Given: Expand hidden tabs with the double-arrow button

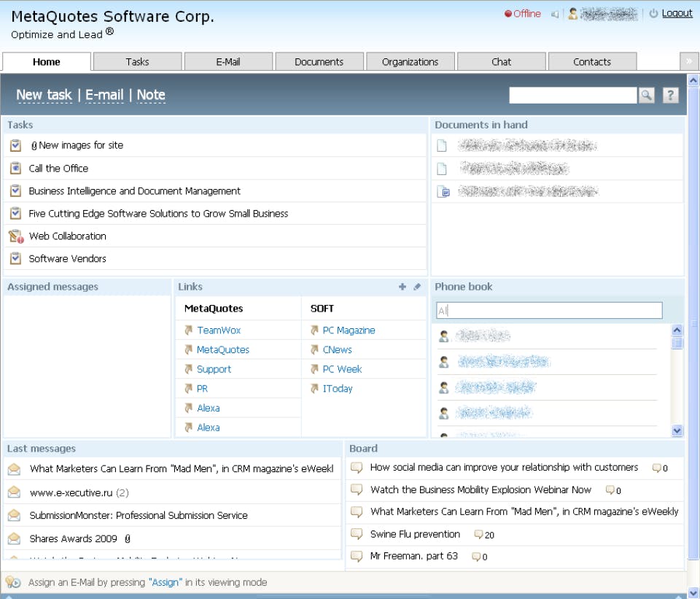Looking at the screenshot, I should point(689,61).
